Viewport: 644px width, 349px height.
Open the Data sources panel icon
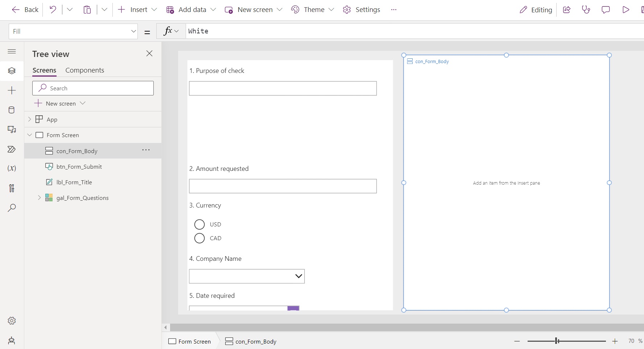12,110
